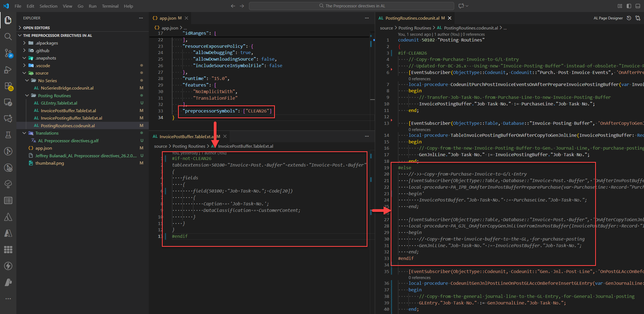Click the Copilot chat icon in title bar

pos(461,6)
